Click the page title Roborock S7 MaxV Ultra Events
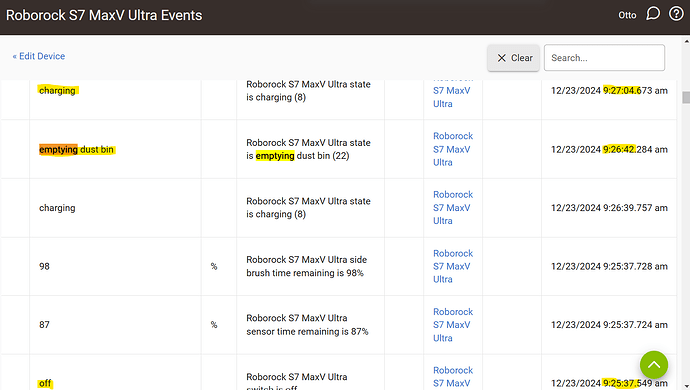 104,15
